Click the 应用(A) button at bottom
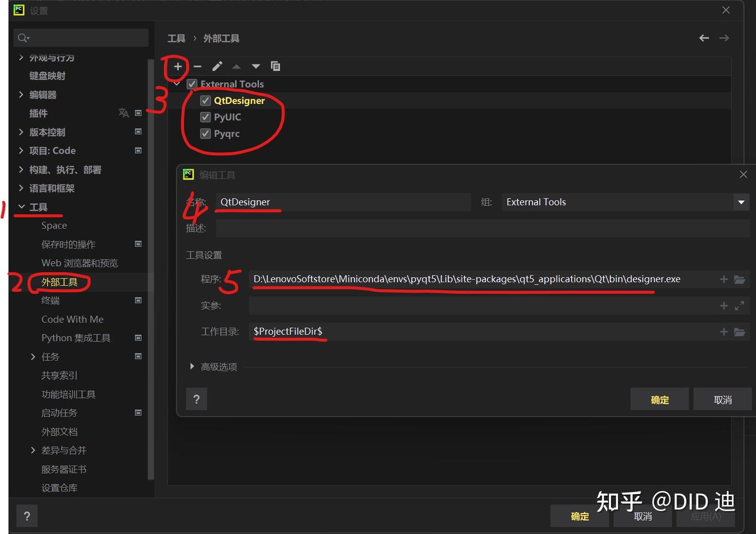Viewport: 756px width, 534px height. [706, 516]
